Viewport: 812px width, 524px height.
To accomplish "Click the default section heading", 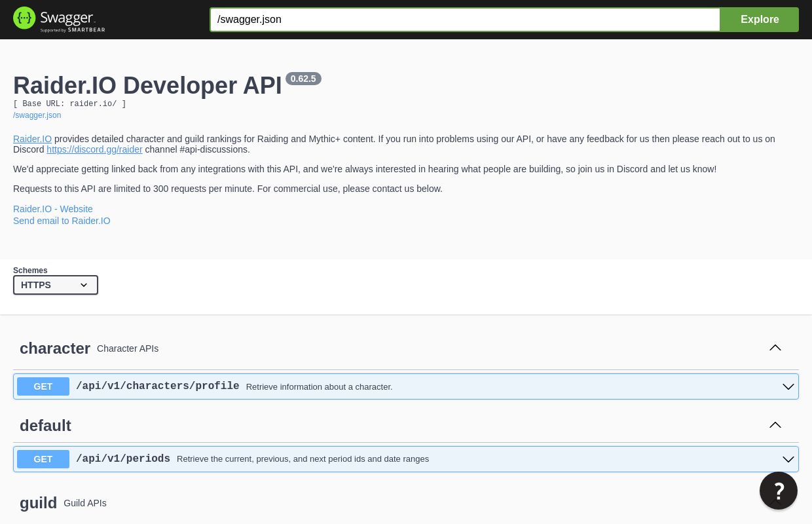I will coord(45,426).
